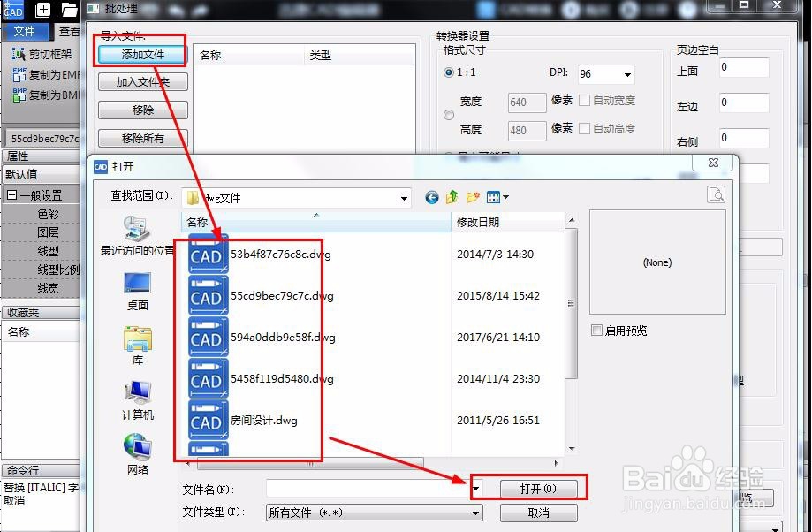Collapse the 一般设置 settings tree
This screenshot has width=812, height=532.
tap(11, 194)
